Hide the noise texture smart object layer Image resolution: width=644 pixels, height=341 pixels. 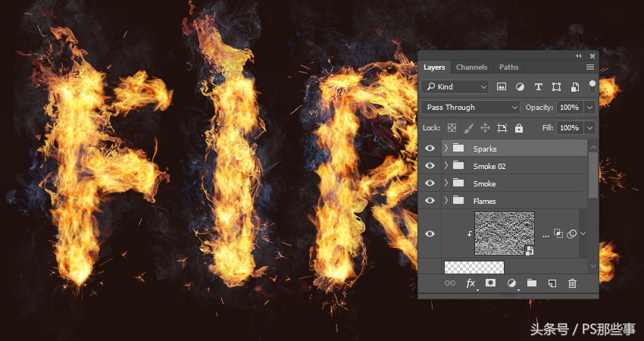[x=430, y=233]
